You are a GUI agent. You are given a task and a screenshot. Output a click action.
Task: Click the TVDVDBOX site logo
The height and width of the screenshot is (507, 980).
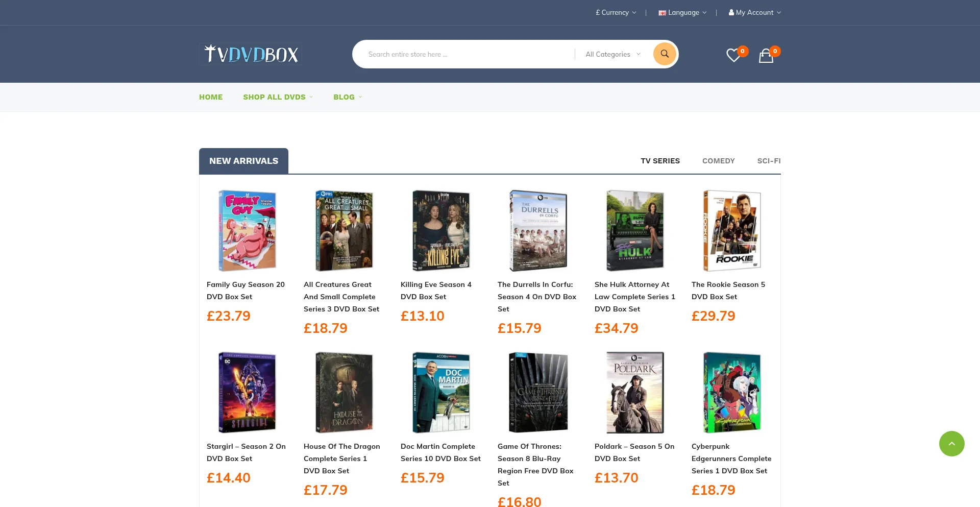[x=250, y=54]
